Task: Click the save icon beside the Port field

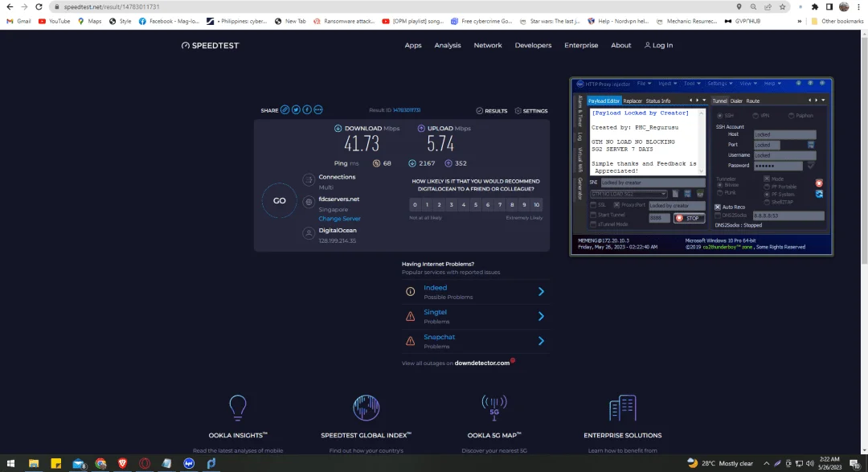Action: [x=811, y=145]
